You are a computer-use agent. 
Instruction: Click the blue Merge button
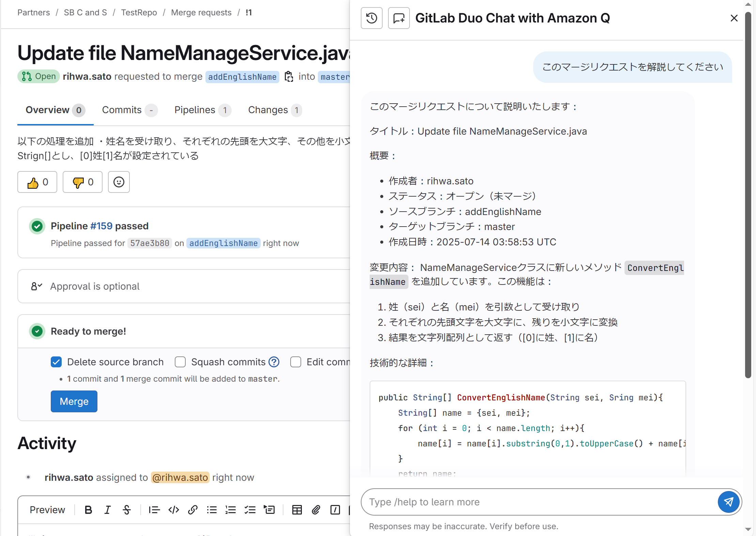(x=74, y=401)
